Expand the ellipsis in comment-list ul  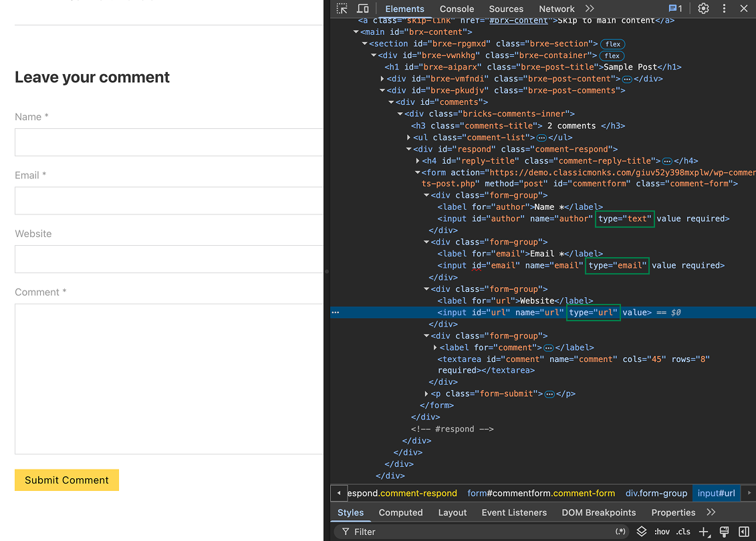[x=541, y=138]
